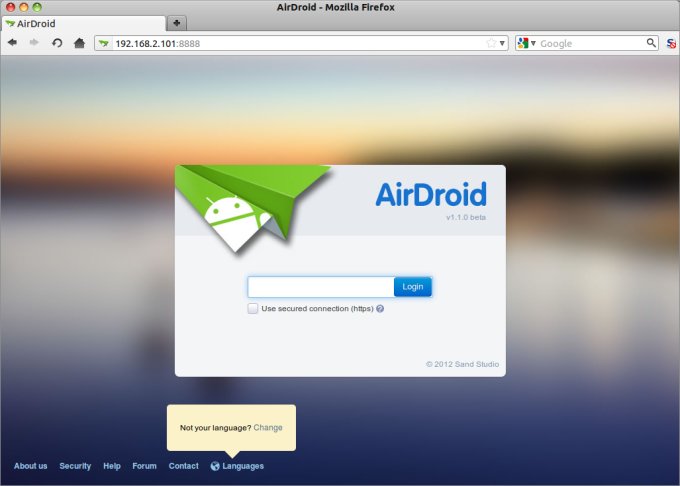Click the reload page icon
The width and height of the screenshot is (680, 486).
pyautogui.click(x=57, y=43)
